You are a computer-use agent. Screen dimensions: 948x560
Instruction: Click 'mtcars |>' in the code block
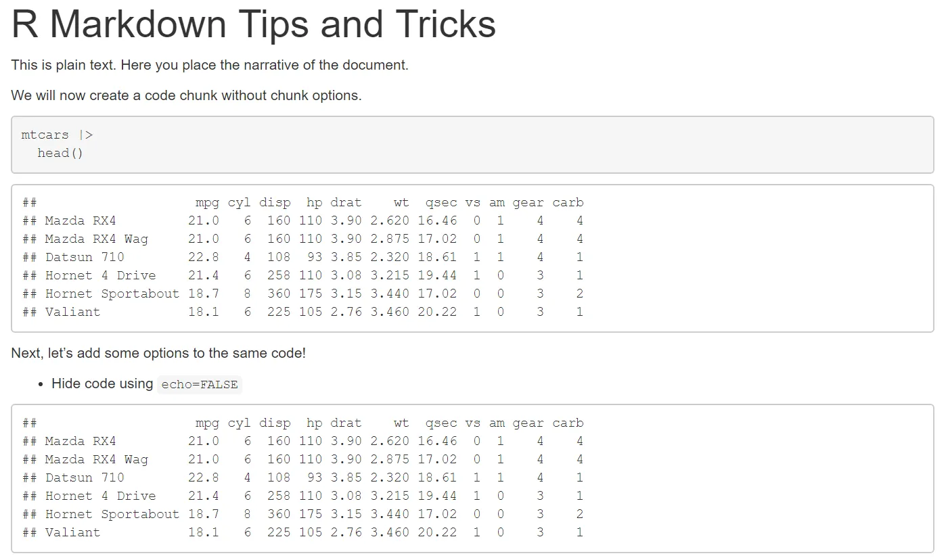(57, 135)
